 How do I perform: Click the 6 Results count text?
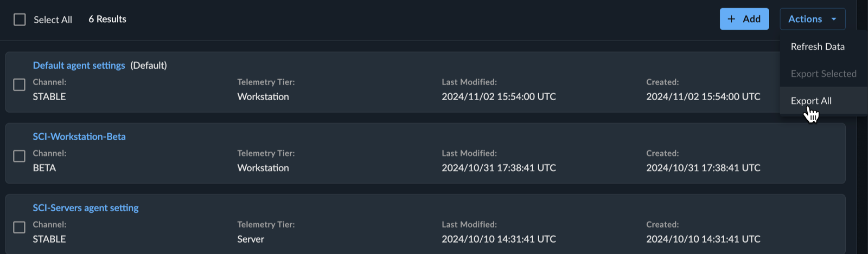tap(107, 19)
